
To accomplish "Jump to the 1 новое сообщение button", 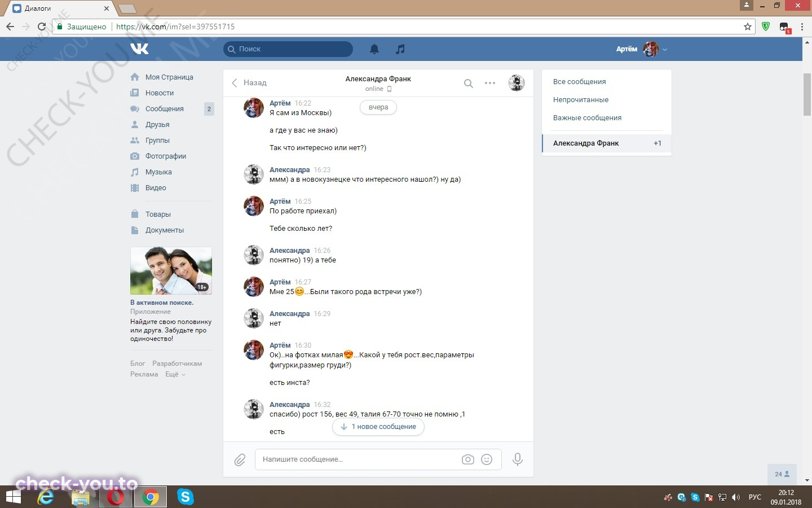I will pos(378,427).
